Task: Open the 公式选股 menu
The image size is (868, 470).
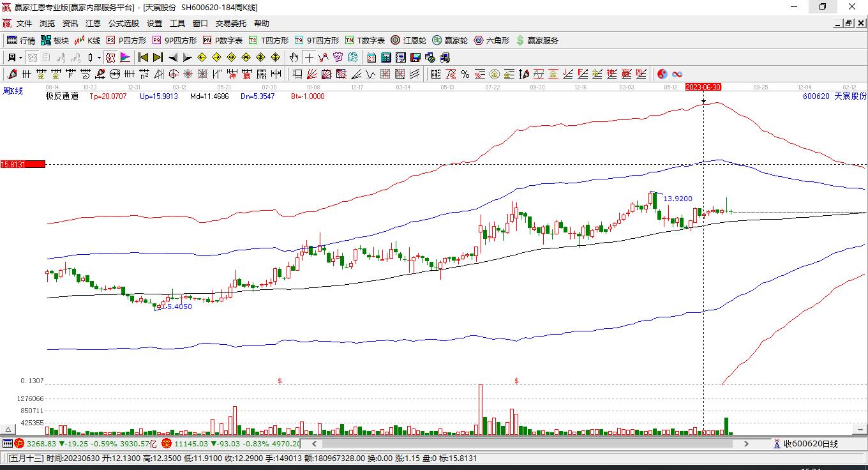Action: [x=123, y=23]
